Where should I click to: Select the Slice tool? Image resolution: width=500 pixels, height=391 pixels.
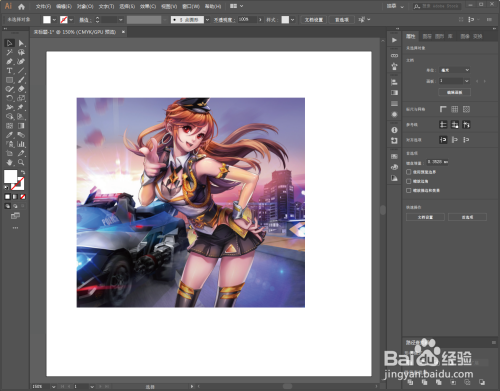point(21,153)
